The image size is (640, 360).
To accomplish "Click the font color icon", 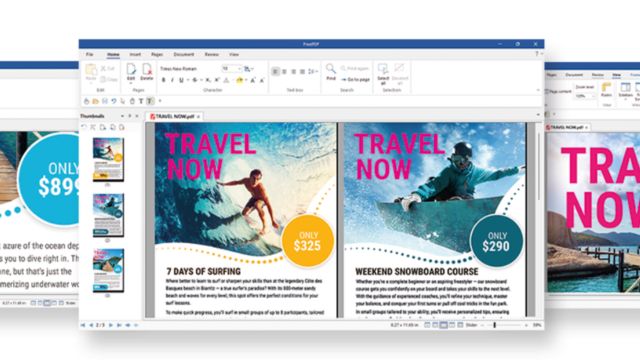I will pyautogui.click(x=227, y=80).
